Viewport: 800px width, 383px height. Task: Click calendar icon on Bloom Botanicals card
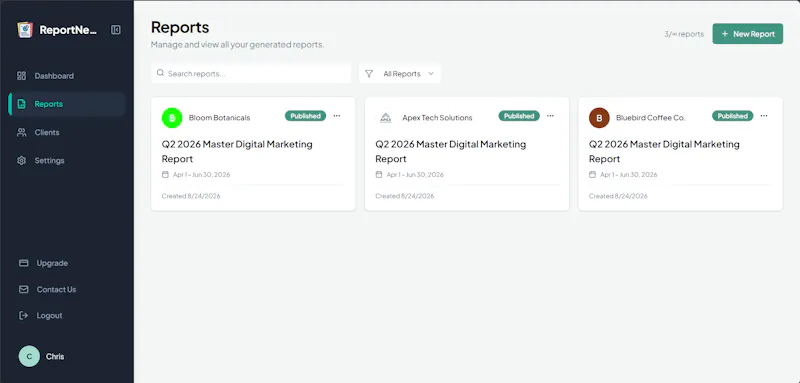pyautogui.click(x=165, y=174)
